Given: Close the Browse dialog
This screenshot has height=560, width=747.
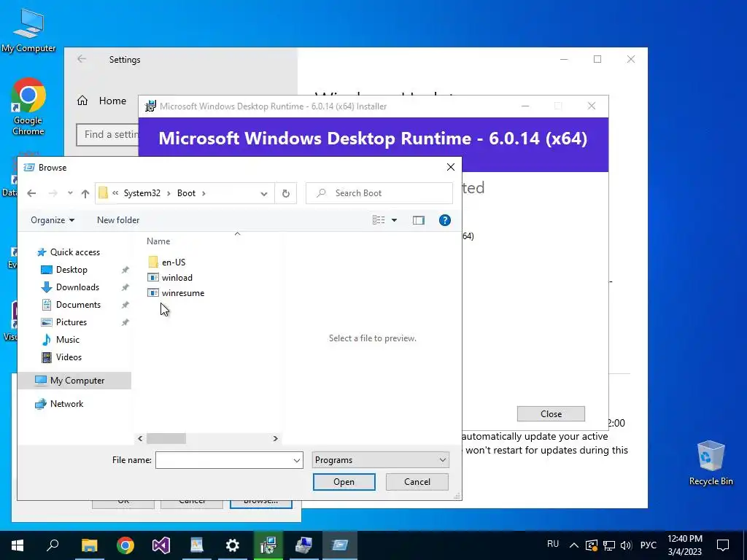Looking at the screenshot, I should coord(451,167).
